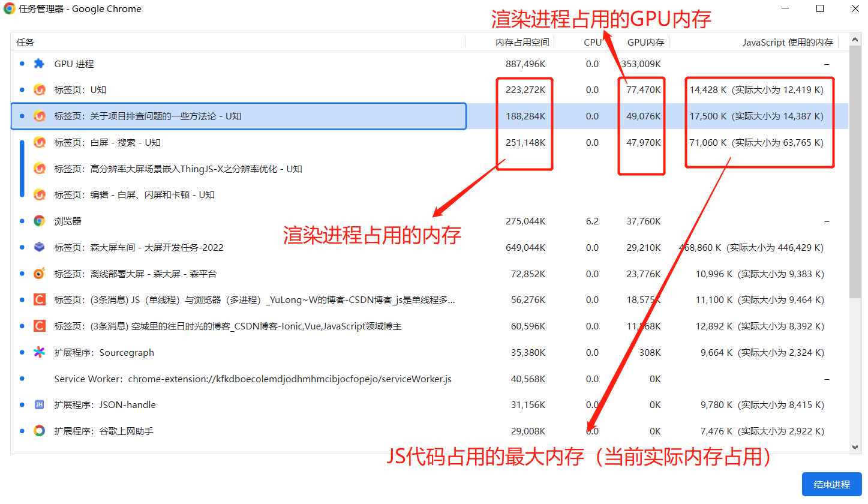Click memory value 188,284K
868x504 pixels.
point(525,116)
